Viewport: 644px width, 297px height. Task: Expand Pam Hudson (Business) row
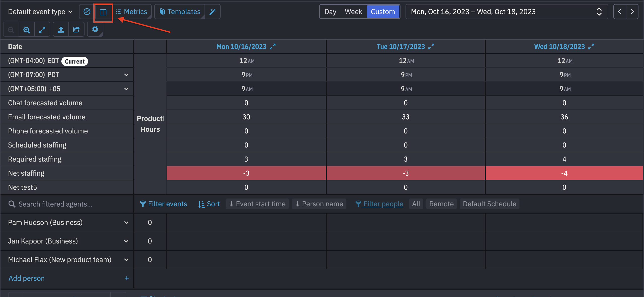coord(126,223)
